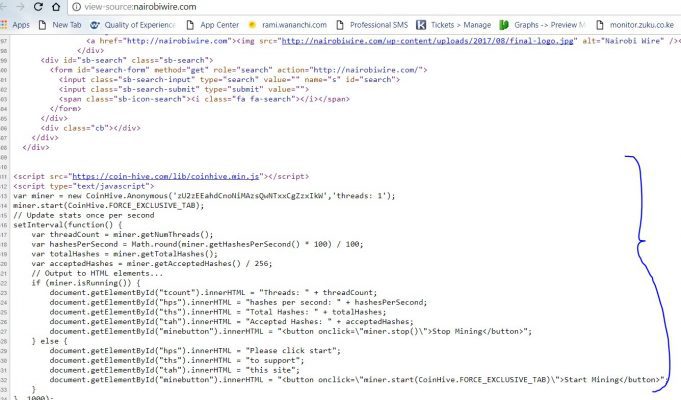The image size is (681, 400).
Task: Click the 'var acceptedHashes' line
Action: [152, 264]
